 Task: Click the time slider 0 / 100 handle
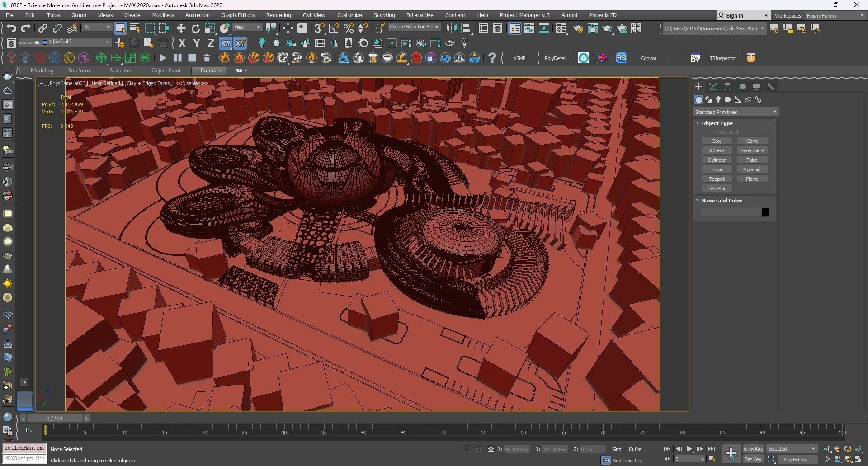coord(54,418)
